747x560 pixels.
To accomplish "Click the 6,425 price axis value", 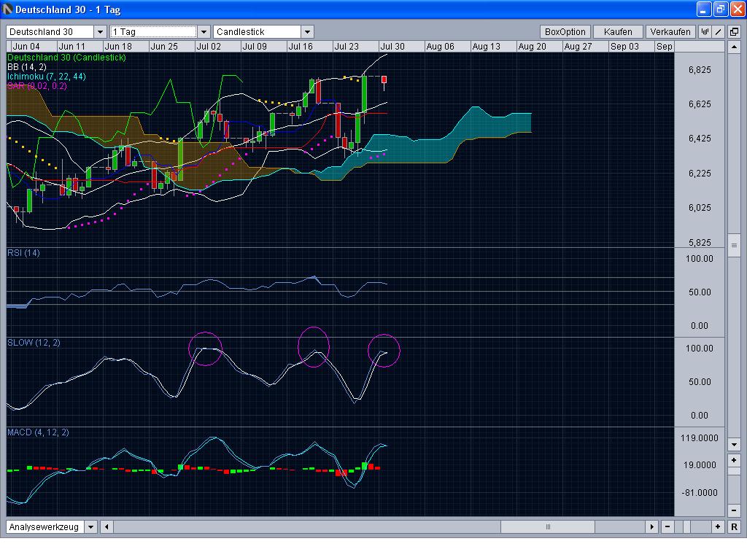I will [x=700, y=139].
